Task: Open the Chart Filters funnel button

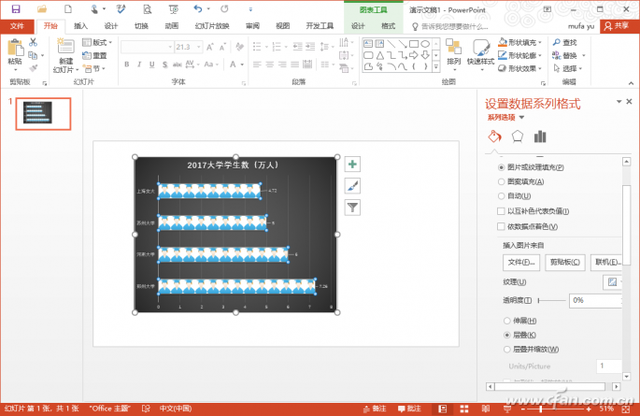Action: click(x=352, y=207)
